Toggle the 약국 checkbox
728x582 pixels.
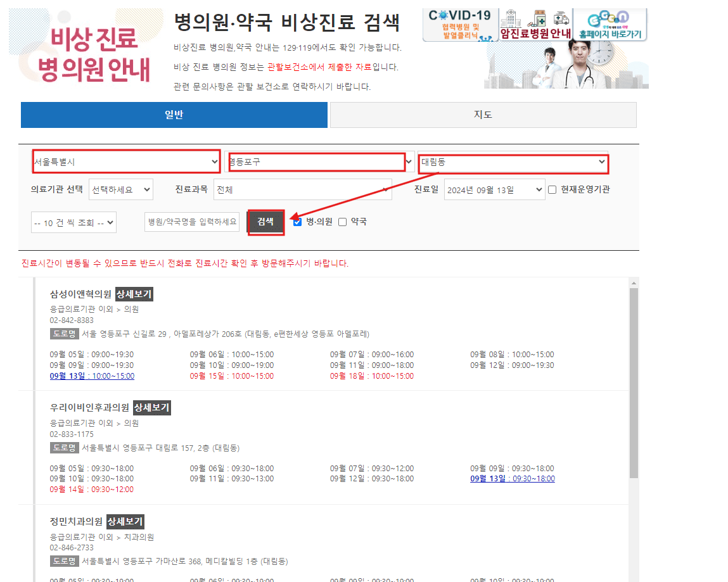[x=342, y=222]
